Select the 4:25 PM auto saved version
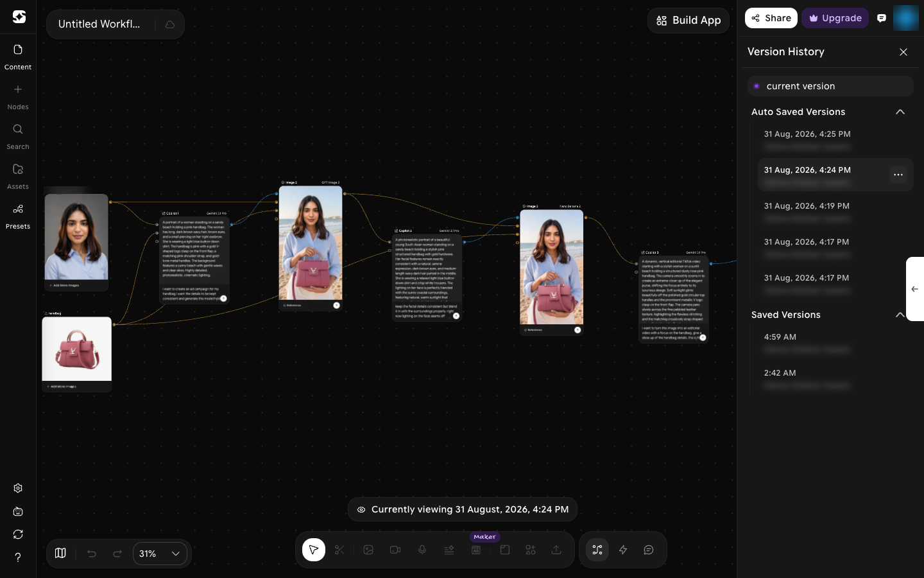 (x=835, y=140)
